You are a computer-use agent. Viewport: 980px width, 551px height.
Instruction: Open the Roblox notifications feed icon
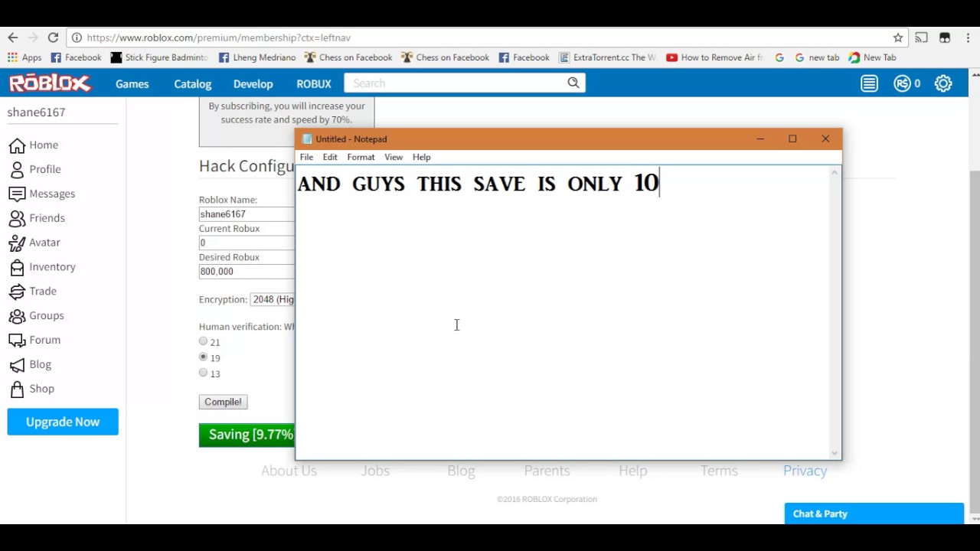[869, 83]
